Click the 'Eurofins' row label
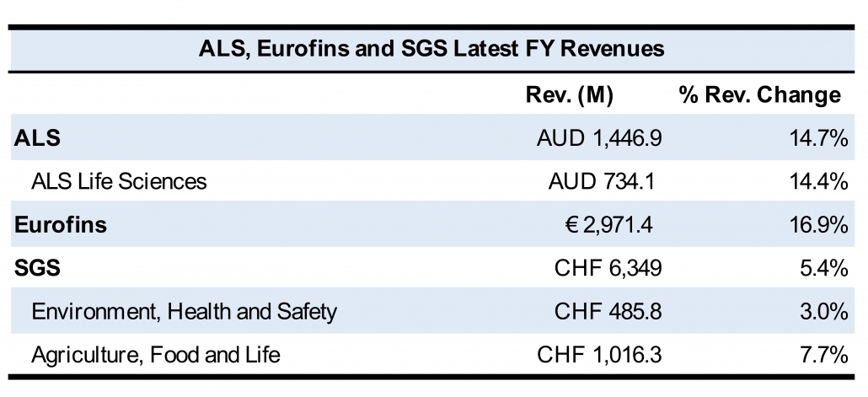Viewport: 868px width, 397px height. click(61, 225)
